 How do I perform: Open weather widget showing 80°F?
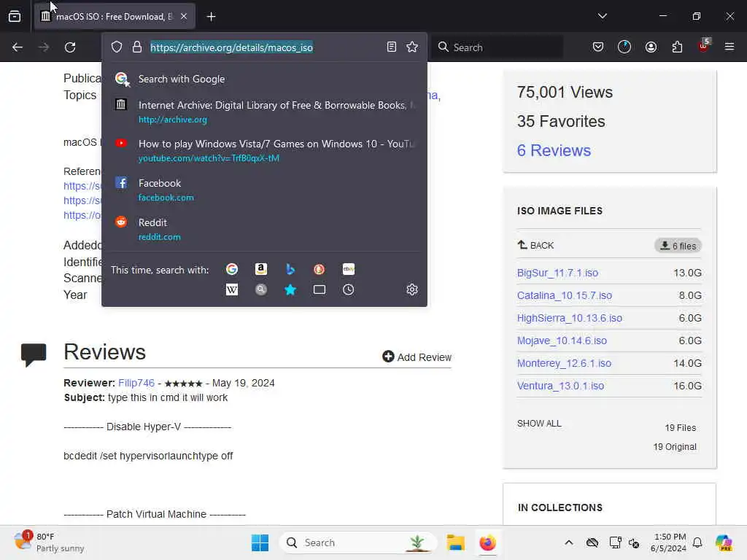tap(49, 542)
